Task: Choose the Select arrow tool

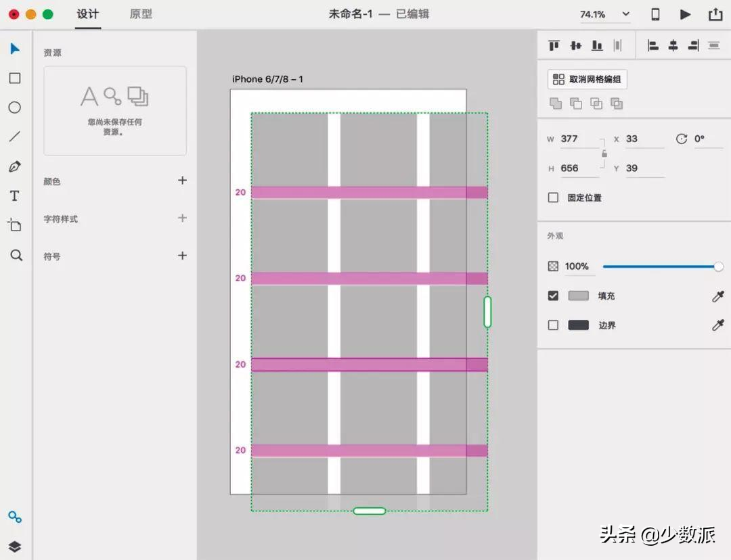Action: coord(15,49)
